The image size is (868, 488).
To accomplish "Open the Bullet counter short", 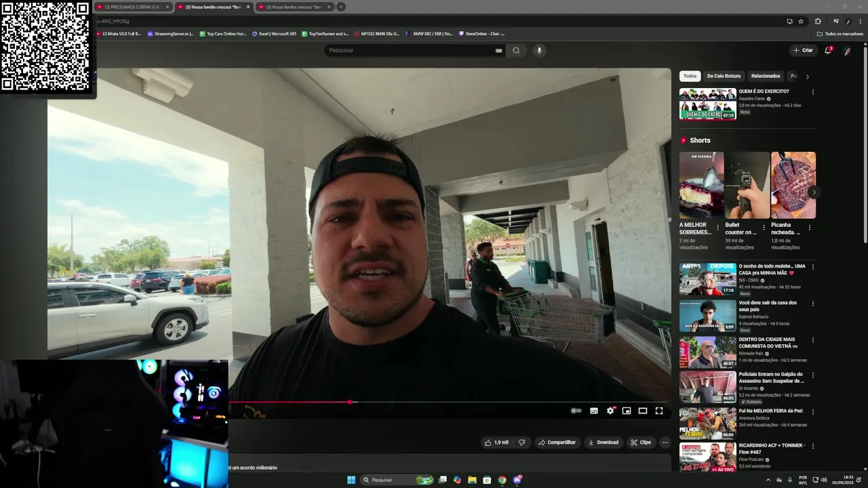I will 747,185.
